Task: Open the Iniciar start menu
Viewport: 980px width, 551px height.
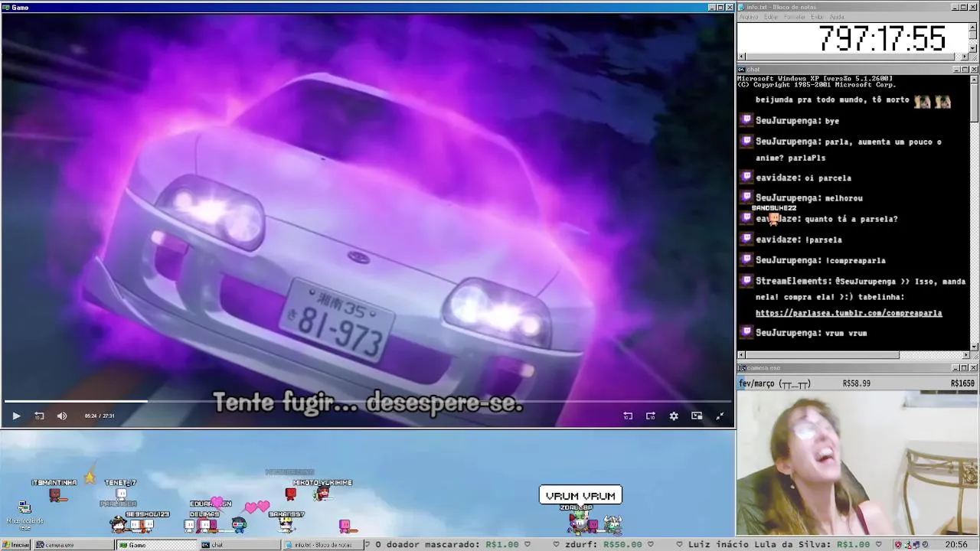Action: click(x=15, y=545)
